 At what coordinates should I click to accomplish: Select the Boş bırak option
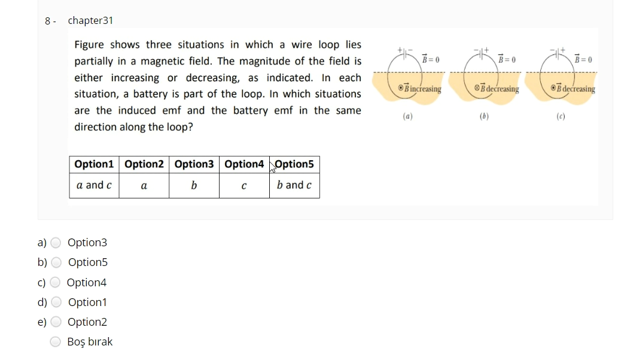click(55, 341)
